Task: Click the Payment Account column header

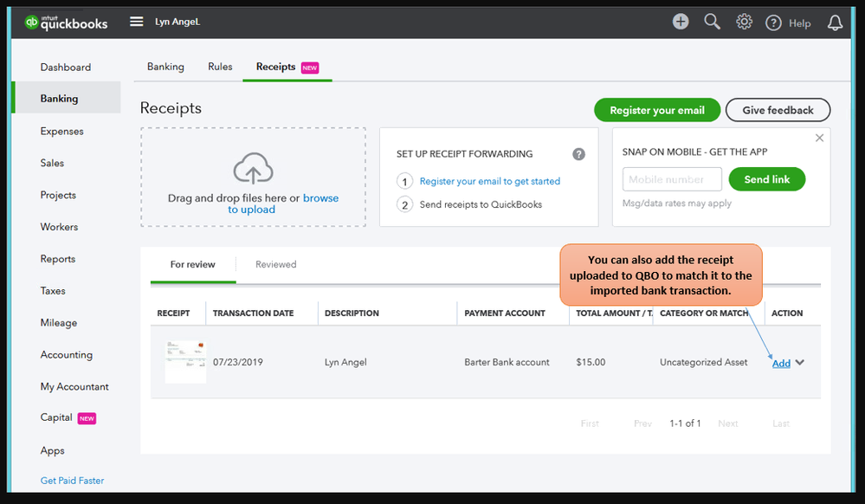Action: coord(505,313)
